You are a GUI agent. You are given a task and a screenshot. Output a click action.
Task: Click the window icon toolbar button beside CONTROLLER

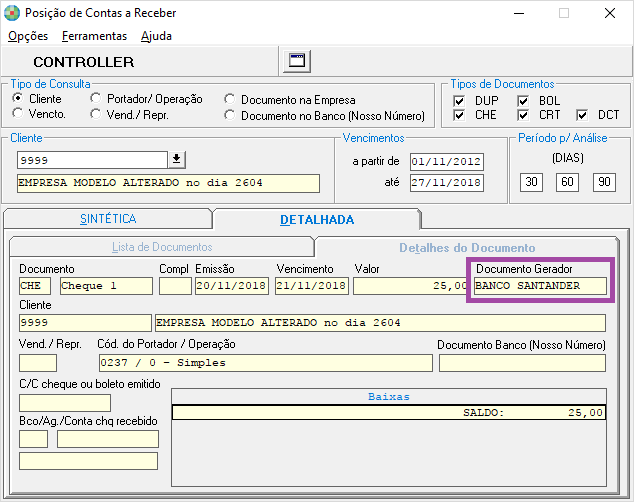(296, 61)
